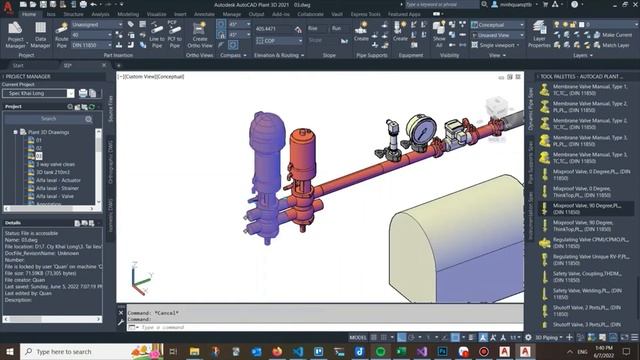Viewport: 640px width, 360px height.
Task: Open the Annotate ribbon tab
Action: point(204,14)
